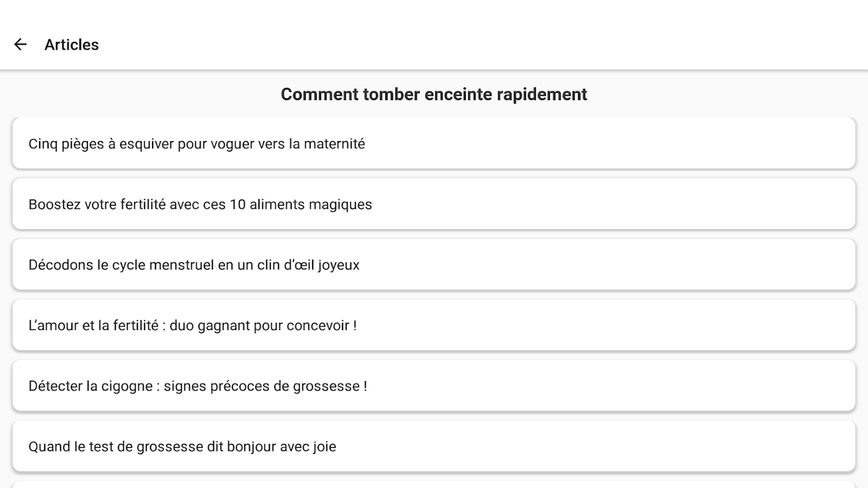Open 'Boostez votre fertilité' article
Image resolution: width=868 pixels, height=488 pixels.
[433, 204]
